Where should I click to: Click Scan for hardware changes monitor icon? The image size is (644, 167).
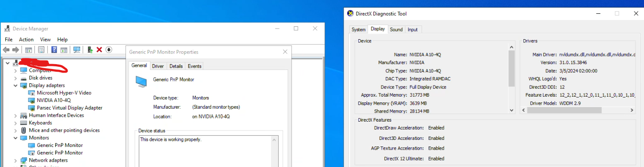point(77,50)
